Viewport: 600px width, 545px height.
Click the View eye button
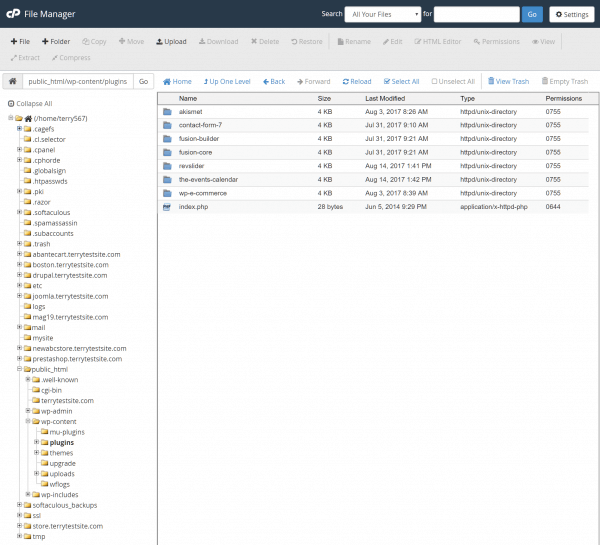pos(543,41)
